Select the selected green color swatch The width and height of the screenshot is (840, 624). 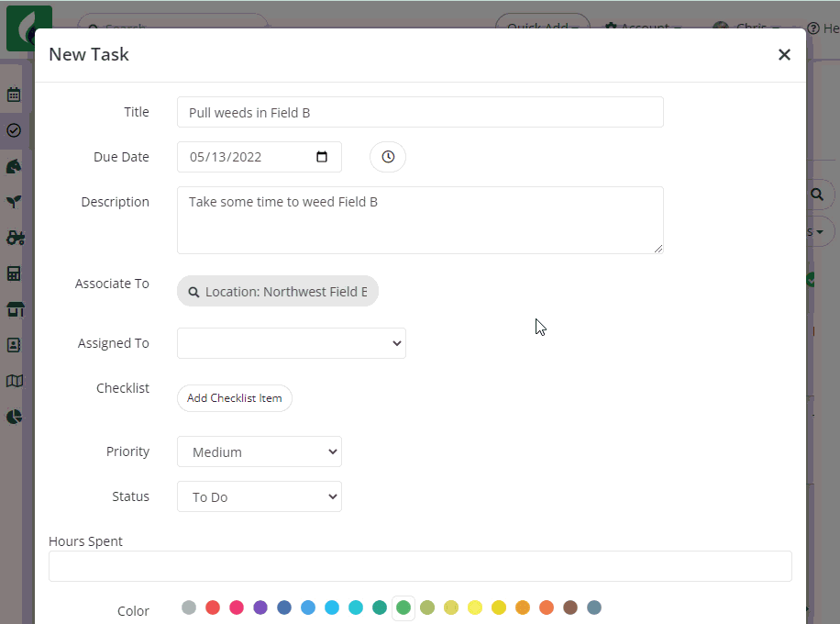[403, 607]
